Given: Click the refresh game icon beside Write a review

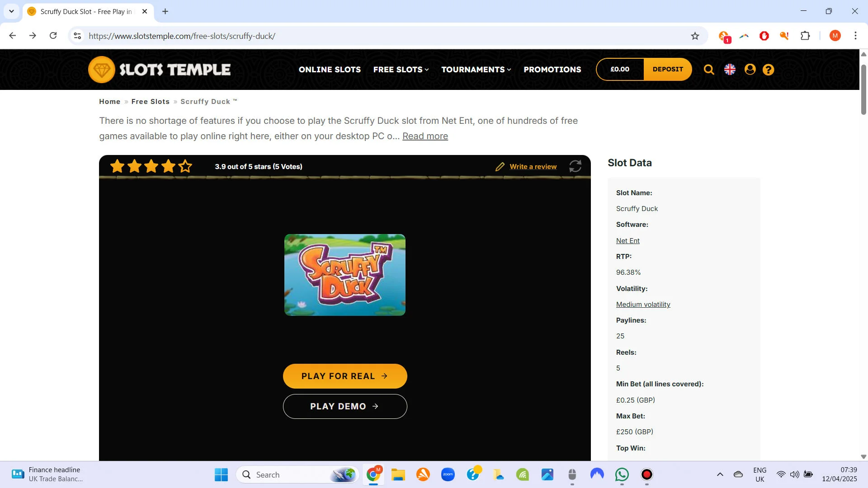Looking at the screenshot, I should (x=575, y=166).
